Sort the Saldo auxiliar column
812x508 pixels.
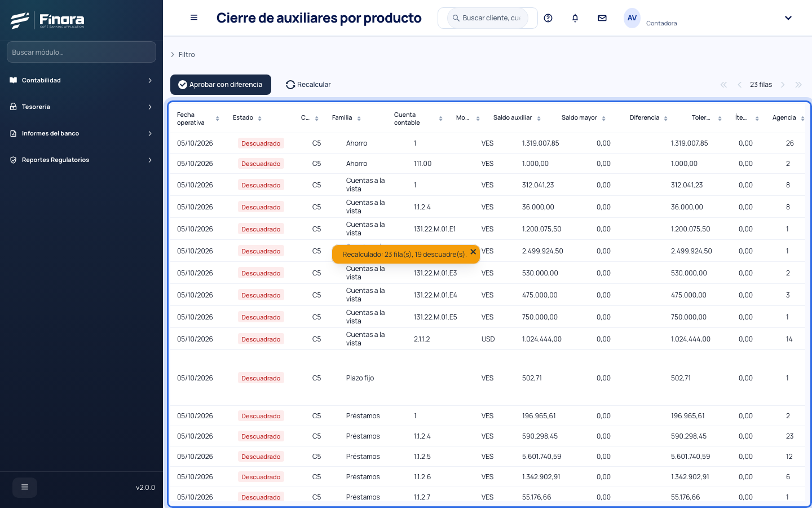pyautogui.click(x=539, y=119)
